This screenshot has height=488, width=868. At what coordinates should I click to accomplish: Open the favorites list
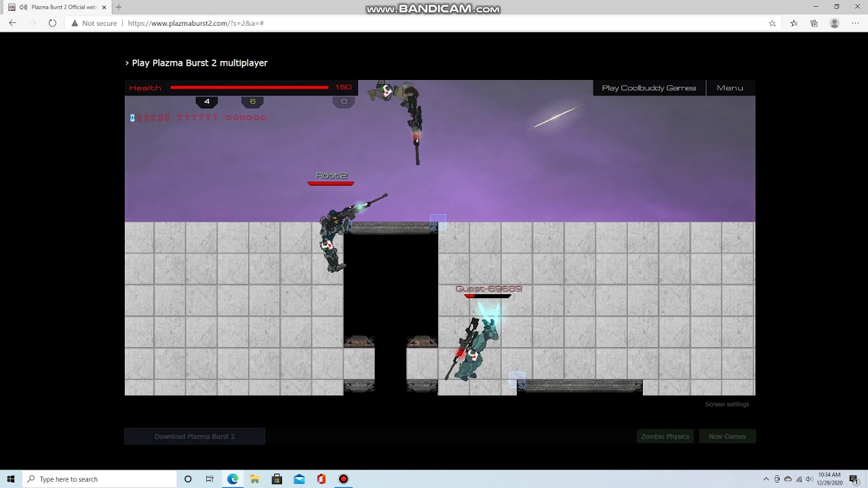pos(794,23)
